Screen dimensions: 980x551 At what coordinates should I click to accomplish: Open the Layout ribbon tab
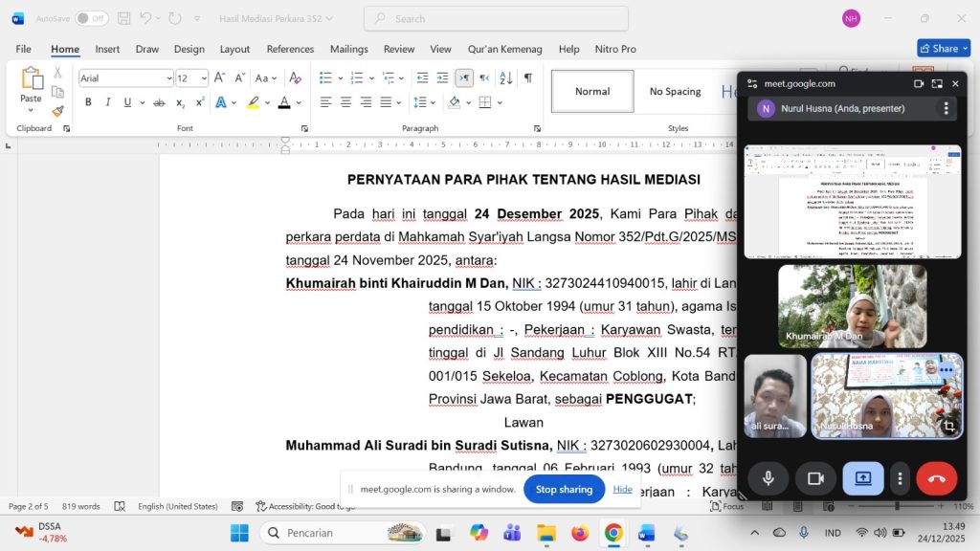point(234,49)
